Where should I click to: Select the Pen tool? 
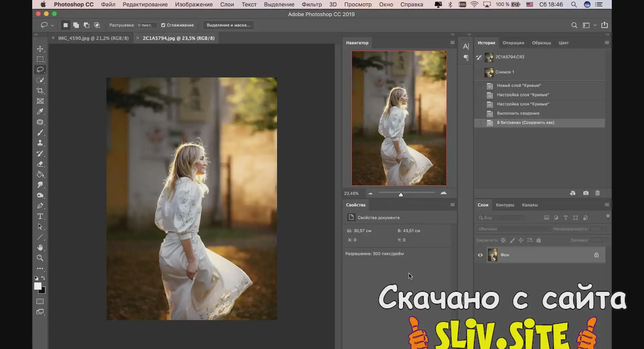(x=40, y=206)
